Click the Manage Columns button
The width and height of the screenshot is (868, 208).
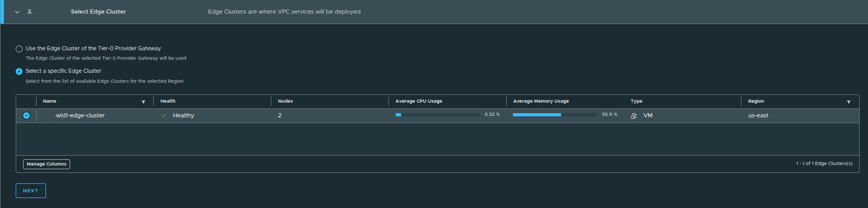[x=47, y=164]
